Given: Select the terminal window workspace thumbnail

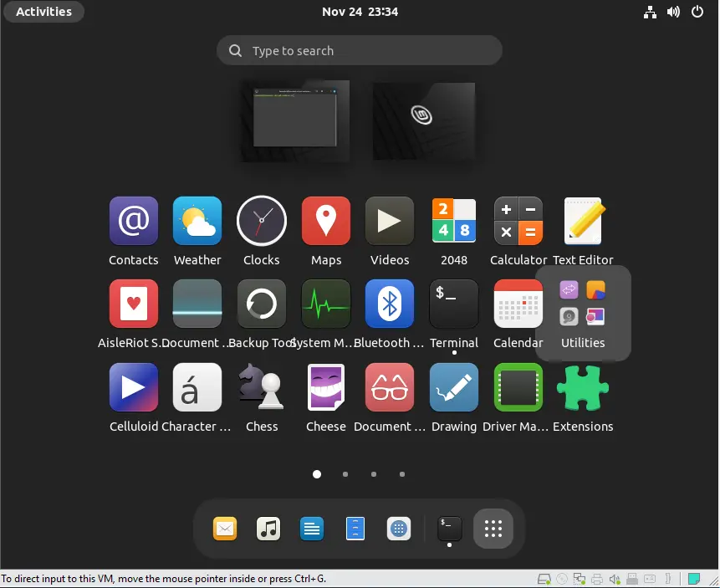Looking at the screenshot, I should pyautogui.click(x=295, y=121).
